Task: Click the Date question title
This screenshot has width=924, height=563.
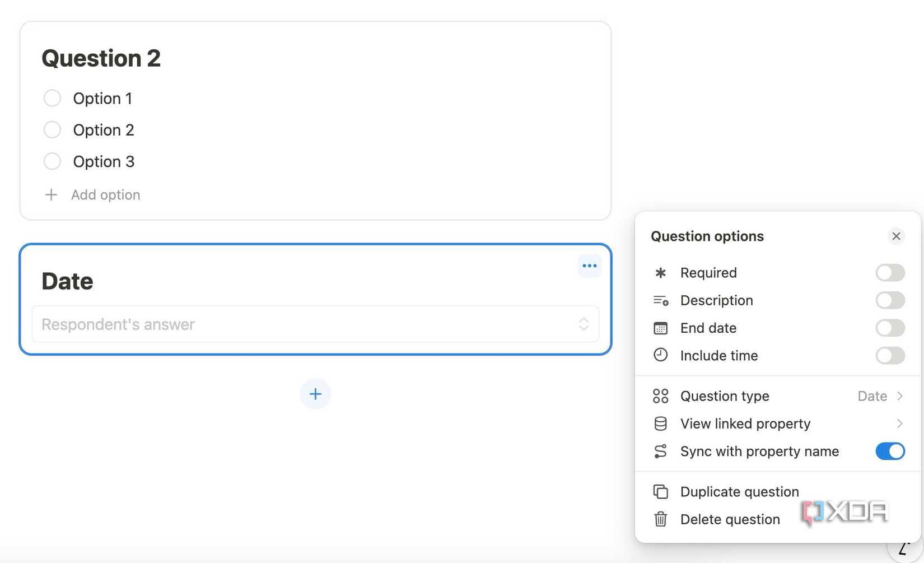Action: (67, 281)
